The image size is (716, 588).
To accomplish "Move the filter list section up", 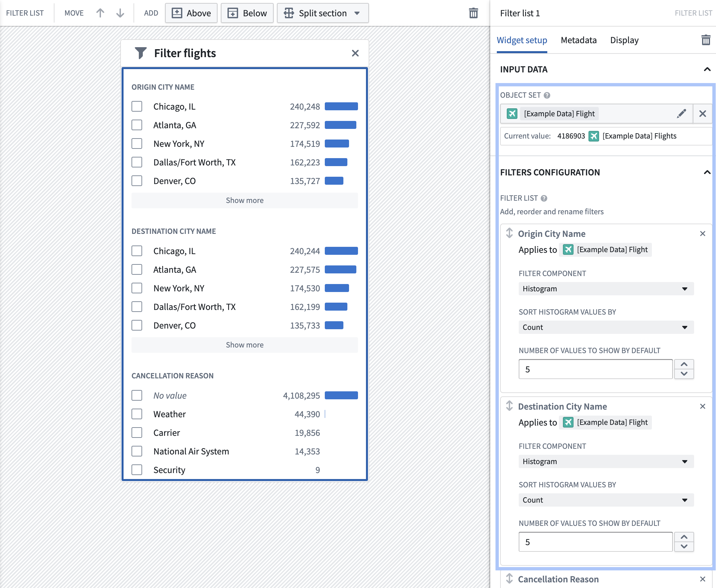I will (100, 13).
